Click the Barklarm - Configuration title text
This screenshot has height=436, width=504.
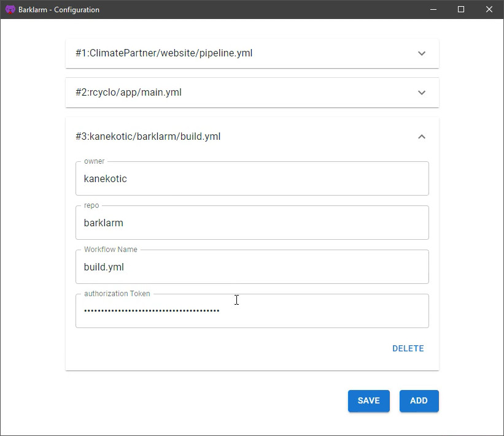click(59, 10)
